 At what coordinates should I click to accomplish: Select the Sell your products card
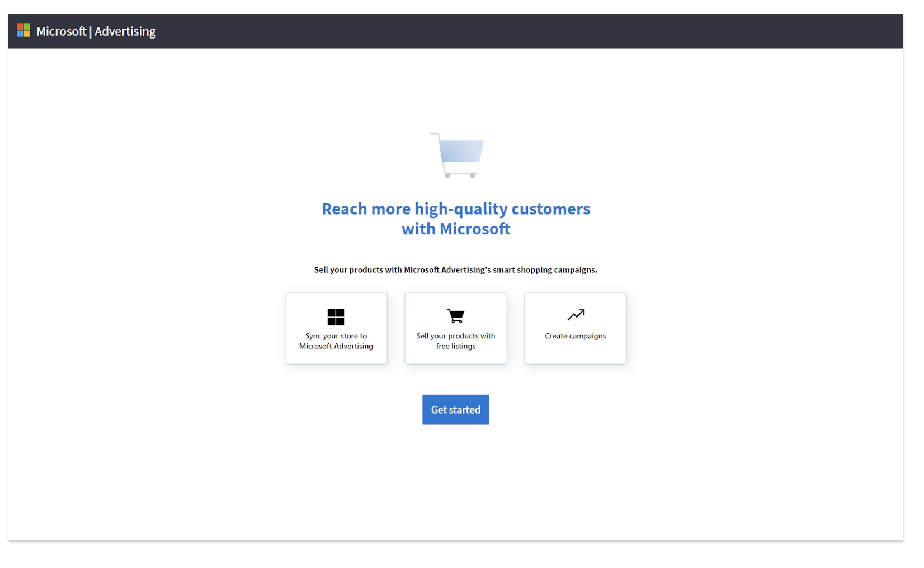click(456, 328)
